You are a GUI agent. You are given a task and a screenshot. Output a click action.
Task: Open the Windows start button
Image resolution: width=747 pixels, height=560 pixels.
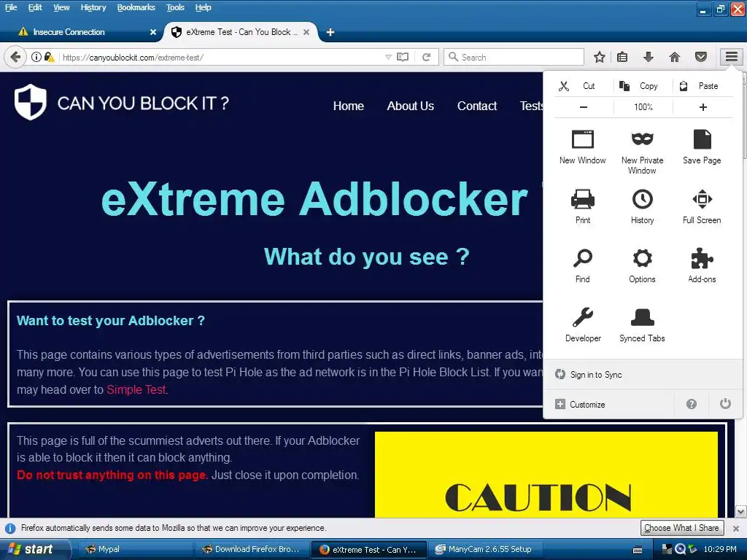click(35, 549)
